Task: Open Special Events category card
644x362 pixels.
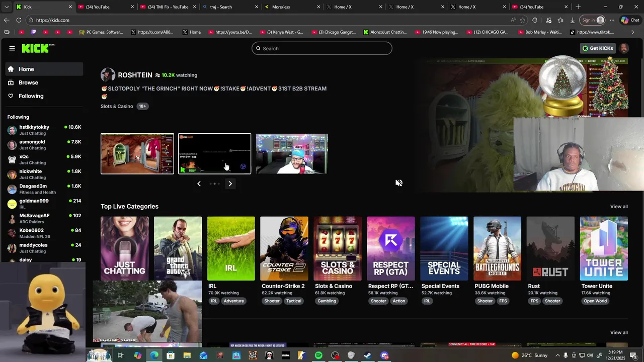Action: (444, 248)
